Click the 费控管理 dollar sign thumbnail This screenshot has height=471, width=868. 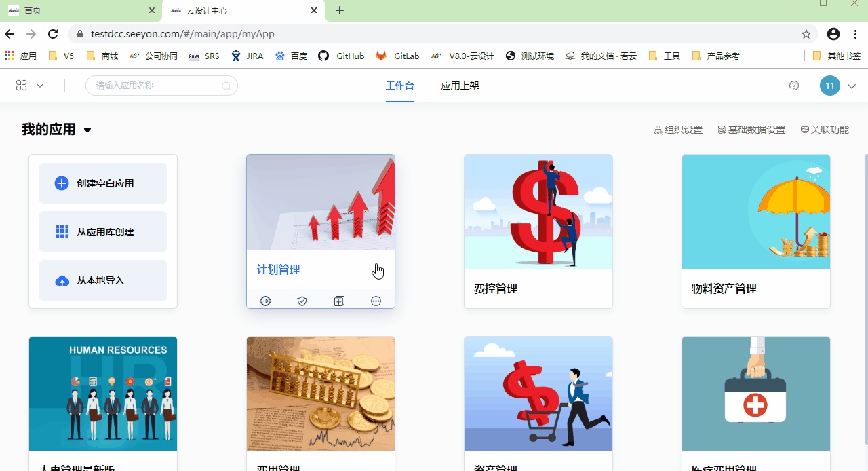click(538, 212)
